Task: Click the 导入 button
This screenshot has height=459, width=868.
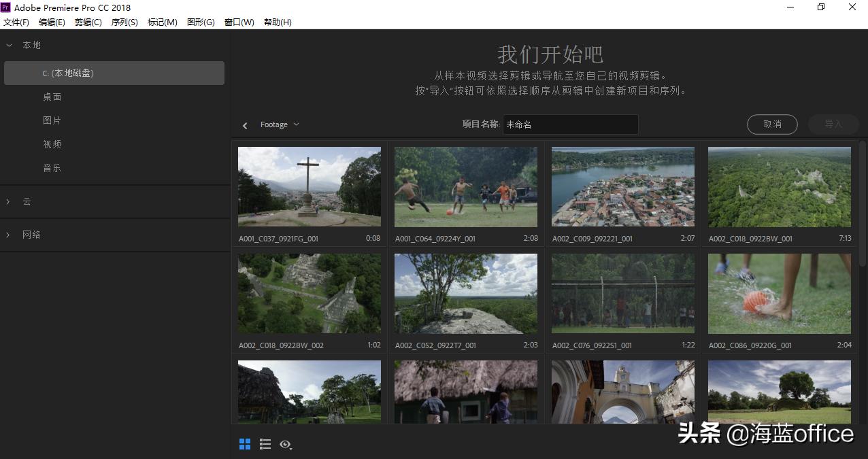Action: click(x=833, y=124)
